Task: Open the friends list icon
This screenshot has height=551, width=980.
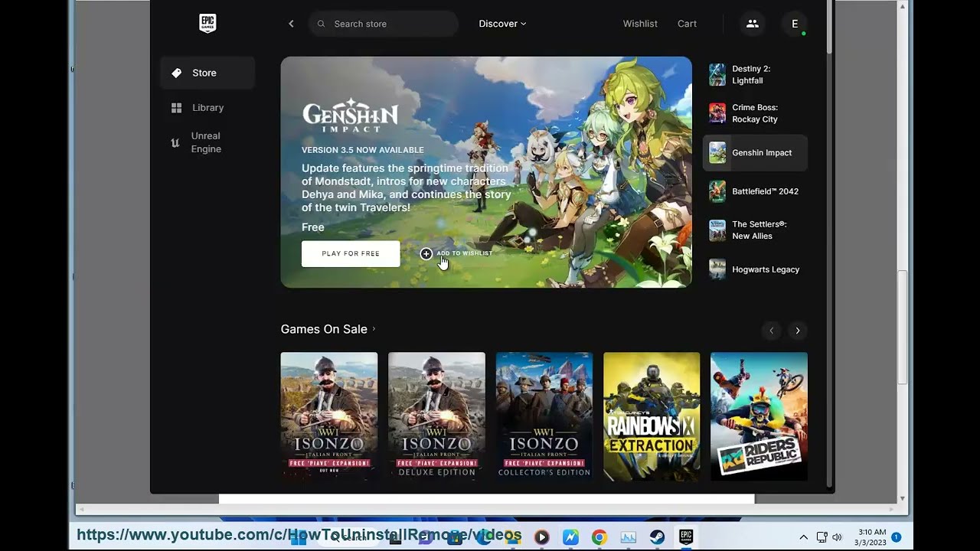Action: [753, 24]
